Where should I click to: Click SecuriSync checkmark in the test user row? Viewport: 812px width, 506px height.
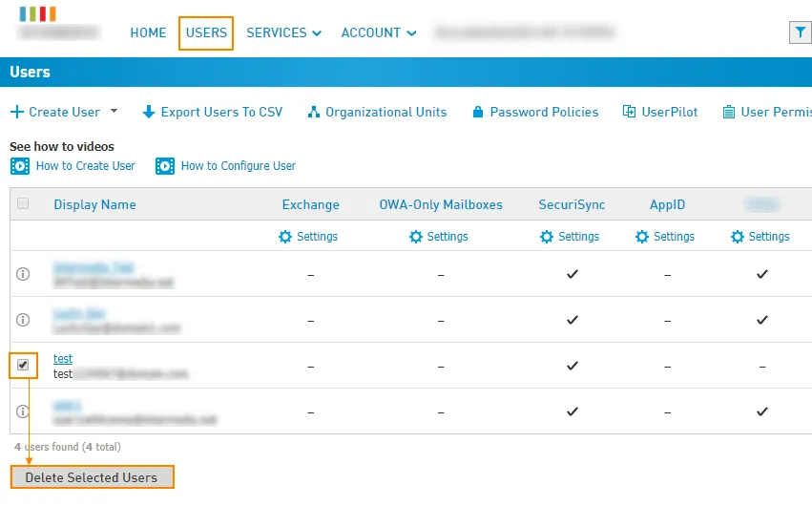pos(573,366)
